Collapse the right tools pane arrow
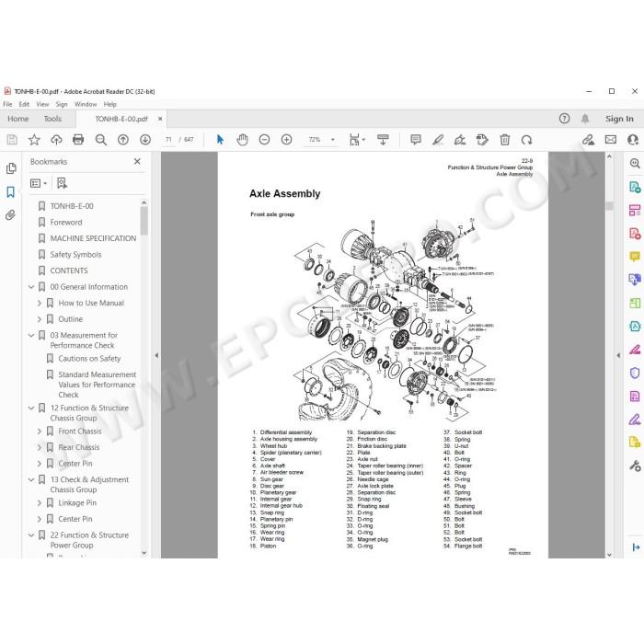Image resolution: width=644 pixels, height=644 pixels. tap(618, 355)
